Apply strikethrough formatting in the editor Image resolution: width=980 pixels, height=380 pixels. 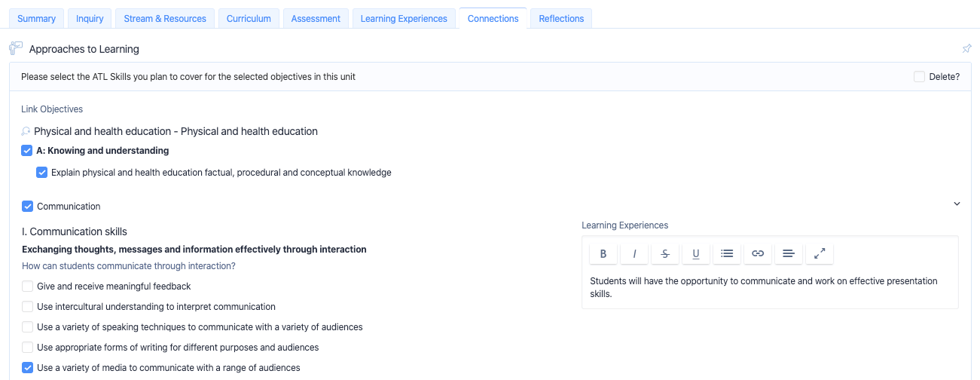[x=665, y=254]
